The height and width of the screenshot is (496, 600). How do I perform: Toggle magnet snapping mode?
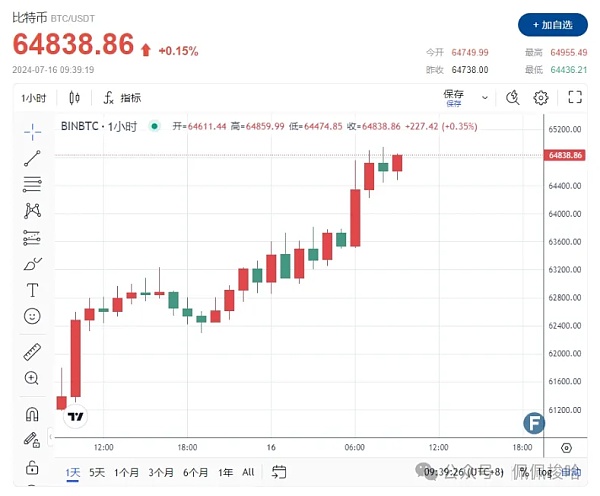click(x=32, y=413)
